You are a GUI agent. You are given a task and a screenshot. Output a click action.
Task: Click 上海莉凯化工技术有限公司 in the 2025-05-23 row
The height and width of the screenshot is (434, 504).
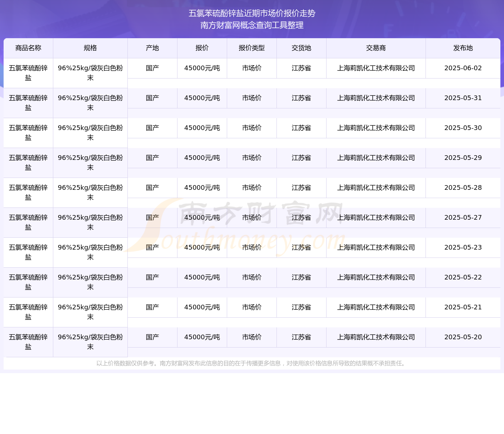click(376, 247)
